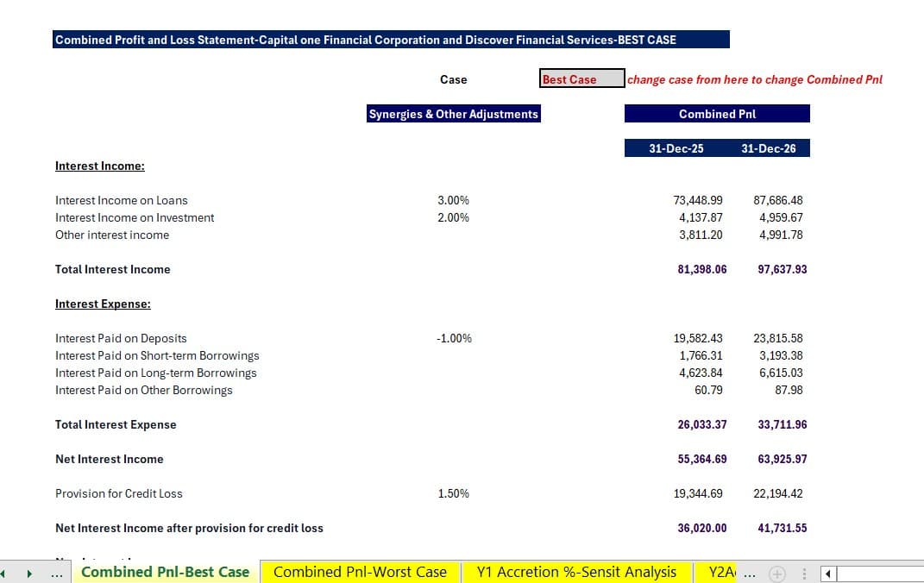Screen dimensions: 924x583
Task: Click the 1.50% synergy cell
Action: [x=453, y=493]
